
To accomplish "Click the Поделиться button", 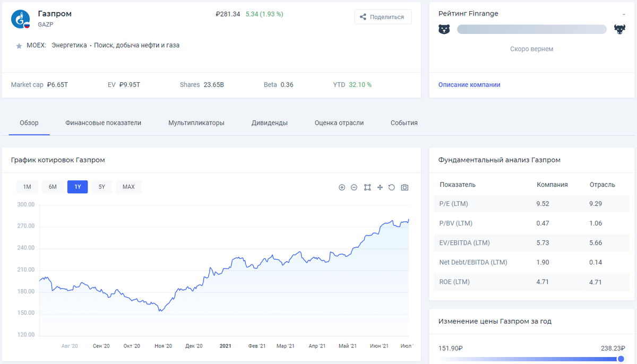I will (x=383, y=17).
